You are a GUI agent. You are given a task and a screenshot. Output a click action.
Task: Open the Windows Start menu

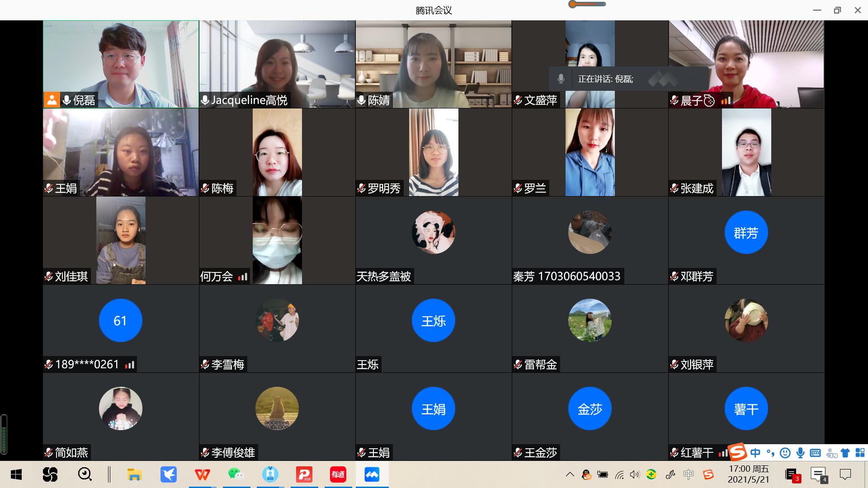pyautogui.click(x=16, y=474)
